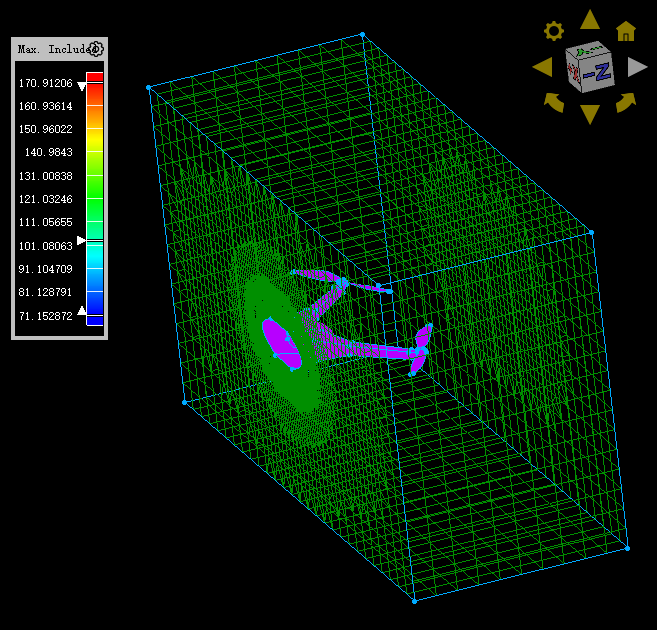Click the upper limit marker near 170.91206
Viewport: 657px width, 630px height.
[82, 86]
